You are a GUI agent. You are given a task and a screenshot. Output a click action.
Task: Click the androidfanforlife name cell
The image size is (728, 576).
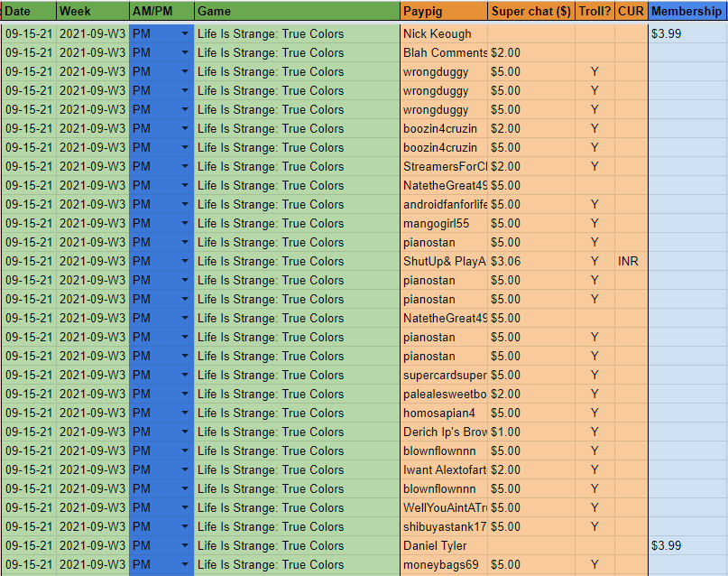pyautogui.click(x=444, y=204)
